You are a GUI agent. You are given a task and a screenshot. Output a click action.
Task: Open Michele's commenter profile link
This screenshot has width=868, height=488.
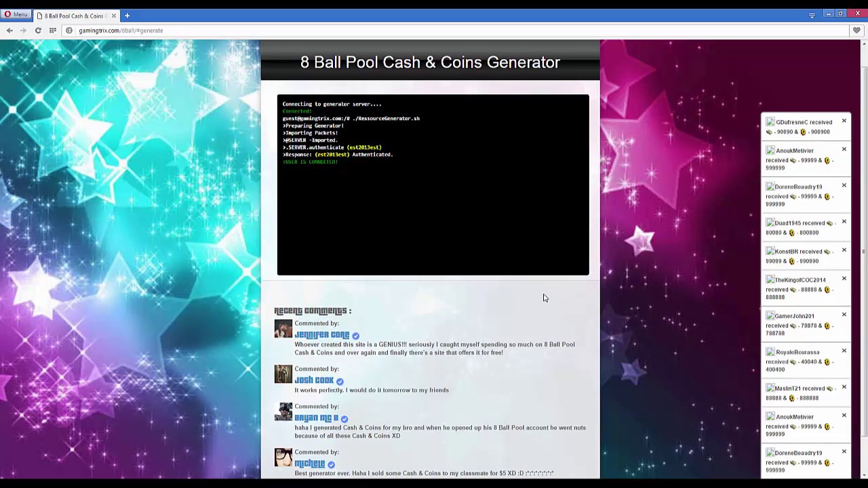point(310,464)
